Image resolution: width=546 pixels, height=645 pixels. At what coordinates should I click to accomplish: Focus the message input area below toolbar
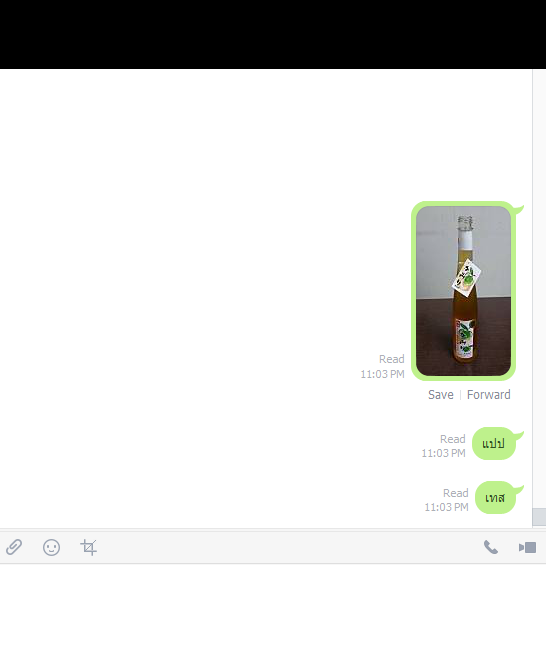[273, 604]
